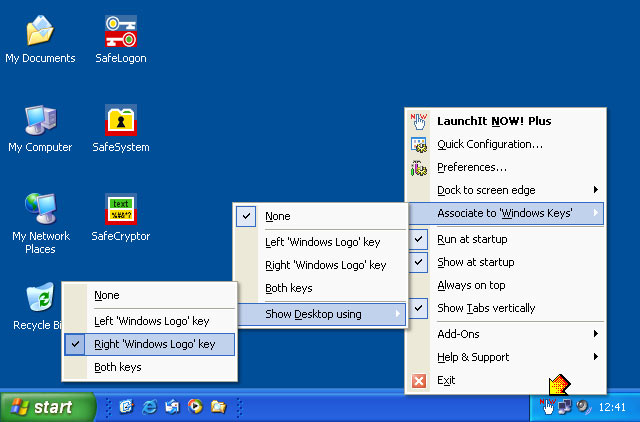Select the My Computer desktop icon
The image size is (640, 422).
click(x=40, y=128)
